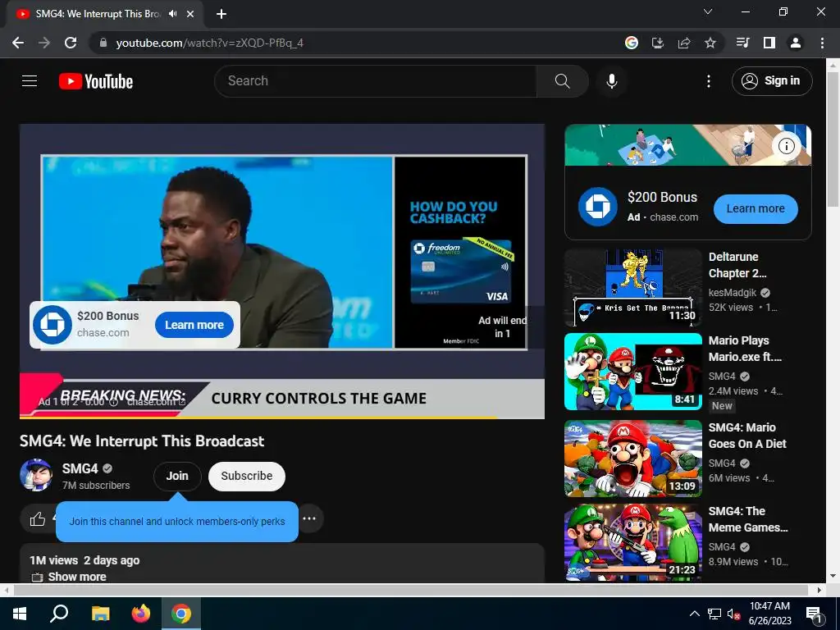The height and width of the screenshot is (630, 840).
Task: Mute tab via speaker icon on tab
Action: click(172, 14)
